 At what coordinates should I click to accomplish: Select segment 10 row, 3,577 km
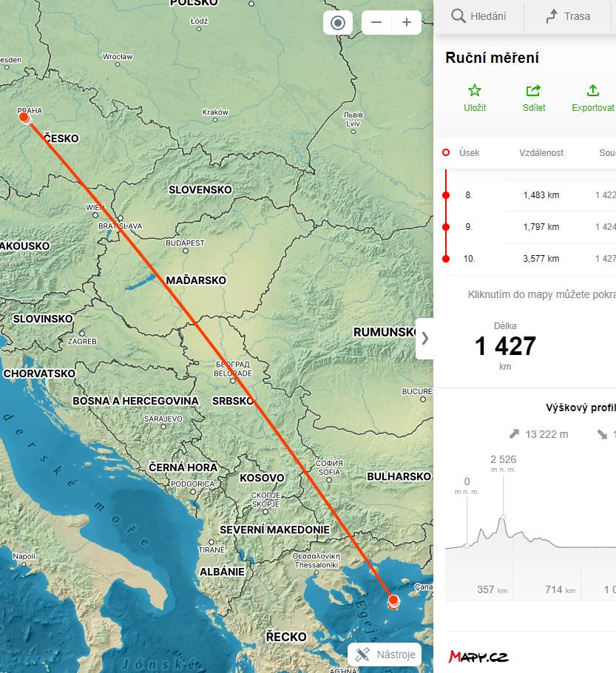coord(529,259)
